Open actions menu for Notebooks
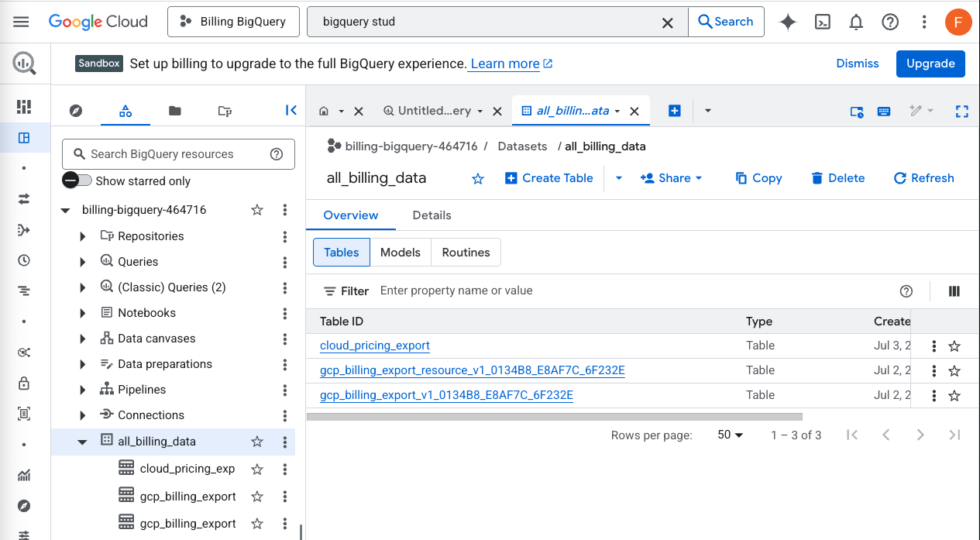980x540 pixels. click(x=285, y=313)
